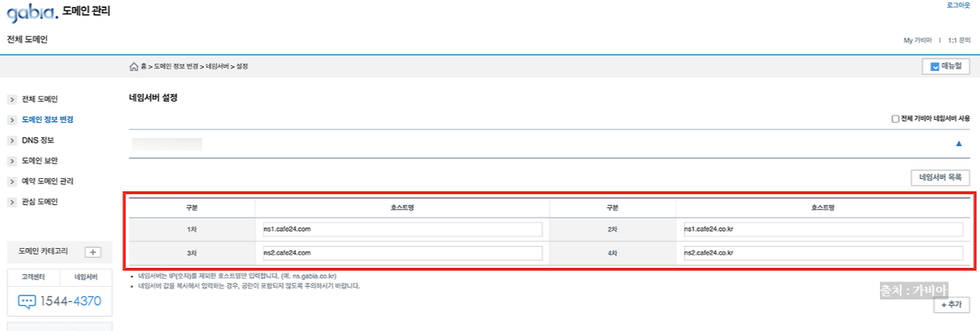980x331 pixels.
Task: Click 도메인 정보 변경 breadcrumb link
Action: pos(176,67)
